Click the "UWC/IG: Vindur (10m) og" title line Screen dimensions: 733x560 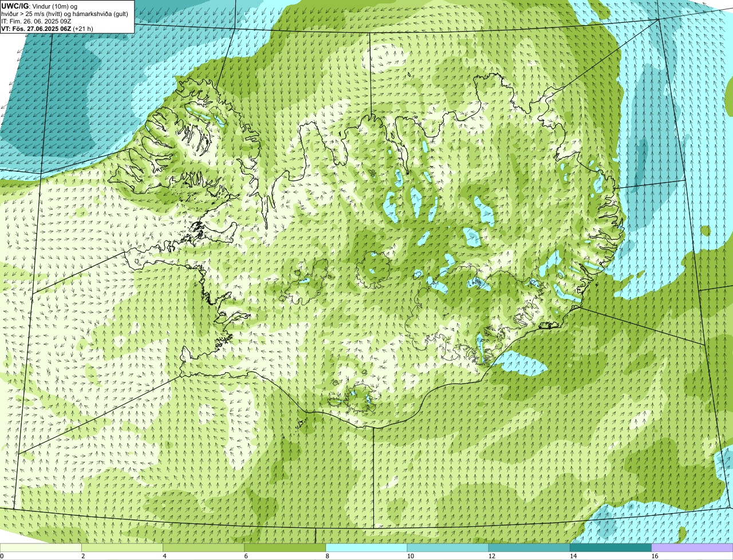[39, 6]
